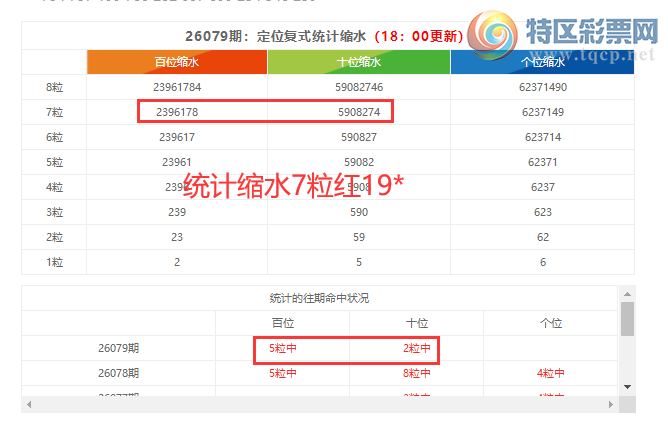
Task: Click the value 623 in 3粒 row
Action: click(x=543, y=212)
